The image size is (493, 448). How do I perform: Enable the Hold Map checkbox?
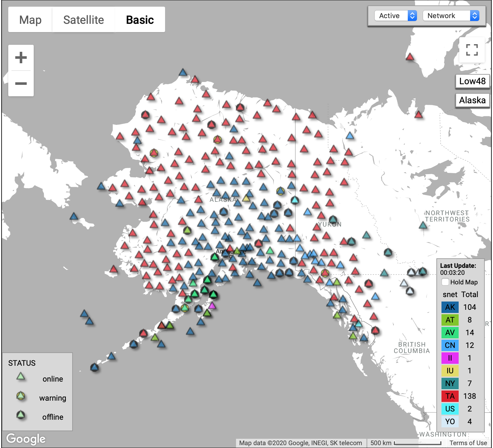coord(445,282)
